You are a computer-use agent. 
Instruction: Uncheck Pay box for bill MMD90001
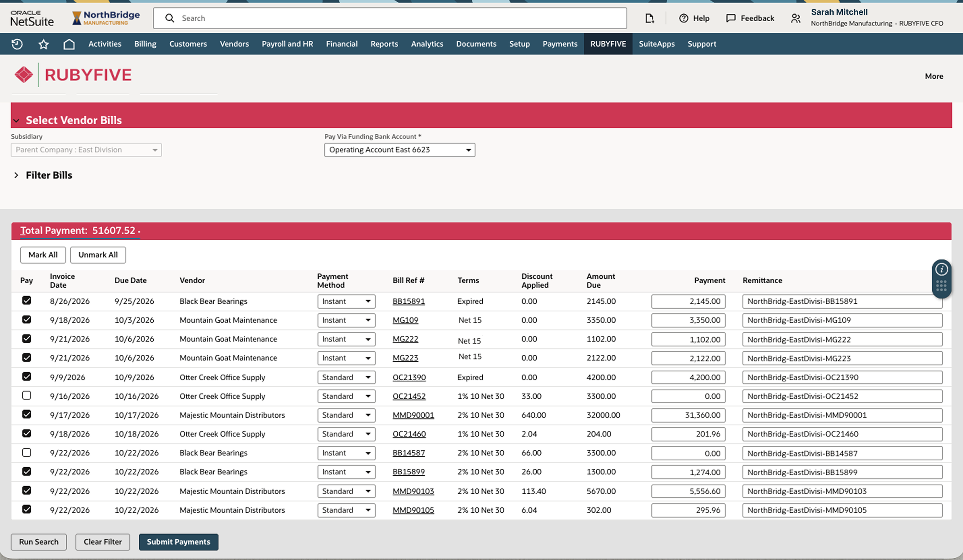pos(27,414)
